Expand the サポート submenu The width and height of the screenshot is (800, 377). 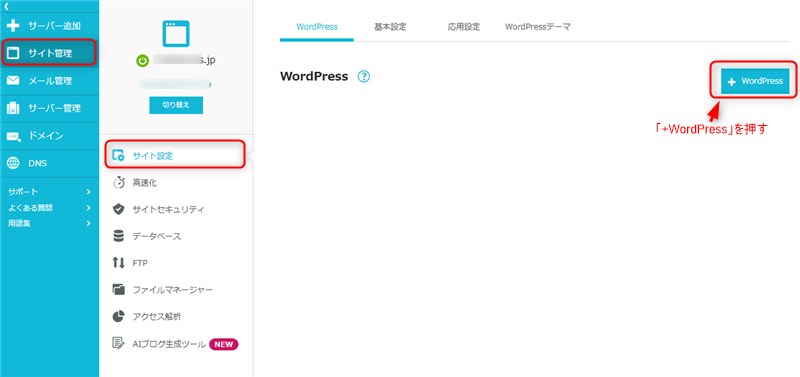coord(49,192)
